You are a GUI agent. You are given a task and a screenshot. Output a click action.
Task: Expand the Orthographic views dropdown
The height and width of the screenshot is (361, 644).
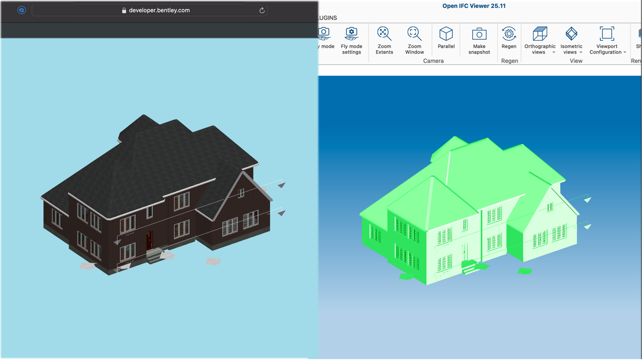[x=553, y=53]
